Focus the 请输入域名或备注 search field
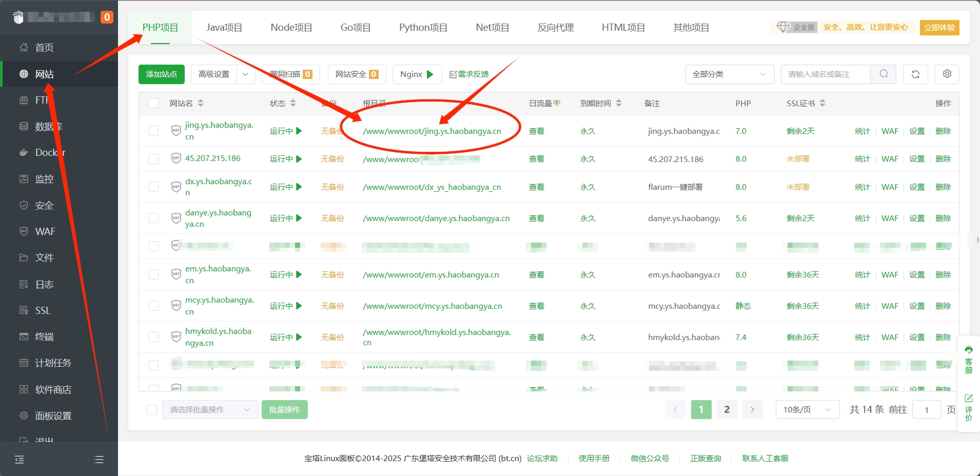 [x=826, y=74]
